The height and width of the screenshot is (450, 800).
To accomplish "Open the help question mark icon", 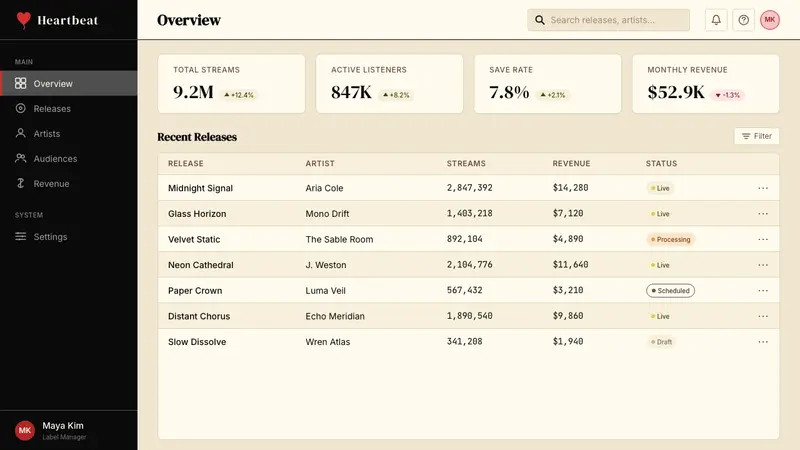I will [743, 20].
